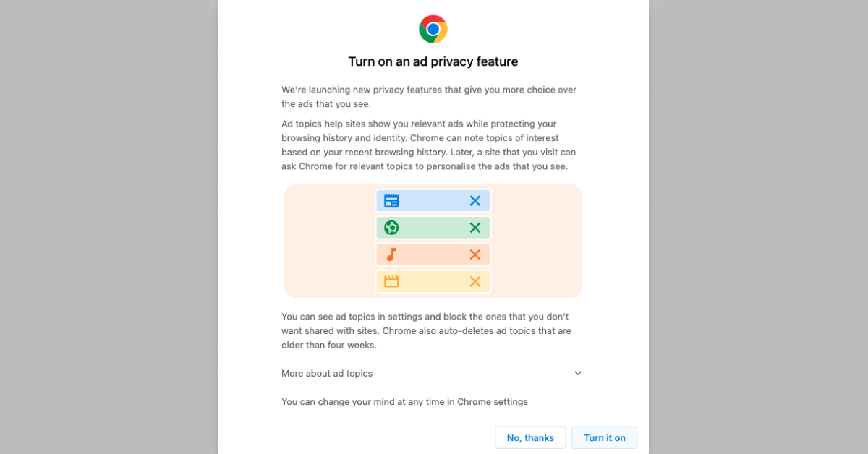
Task: Click the gray backdrop outside the dialog
Action: (109, 227)
